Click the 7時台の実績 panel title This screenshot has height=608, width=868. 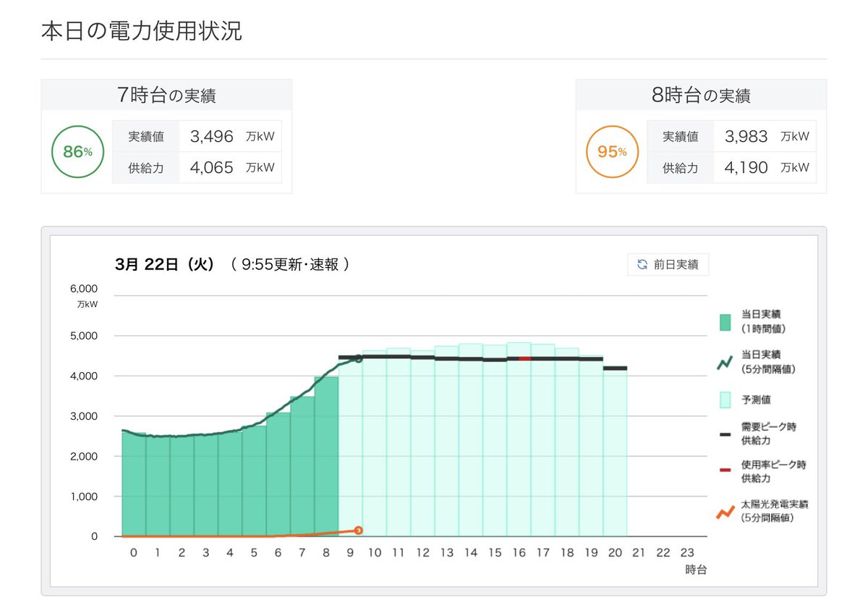pos(166,94)
